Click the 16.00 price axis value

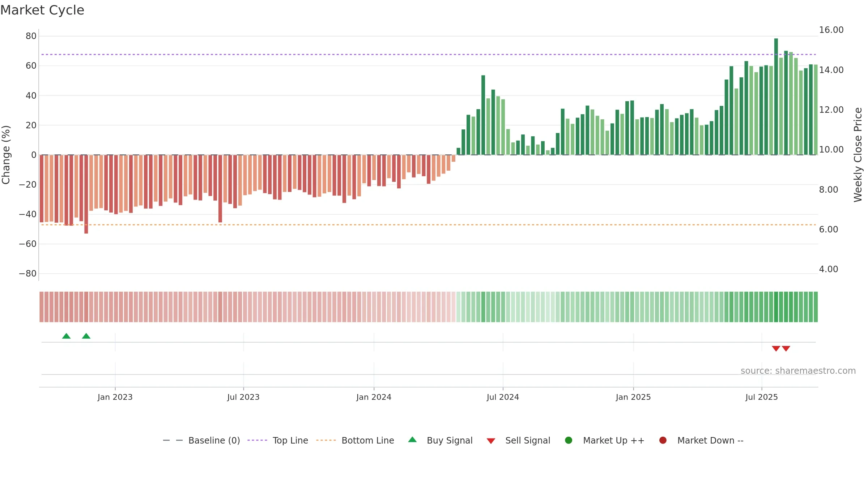click(x=831, y=30)
